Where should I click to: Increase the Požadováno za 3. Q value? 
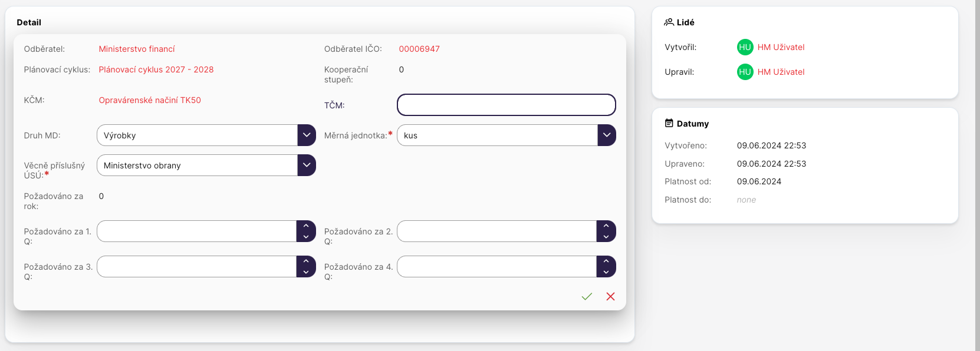click(x=306, y=261)
